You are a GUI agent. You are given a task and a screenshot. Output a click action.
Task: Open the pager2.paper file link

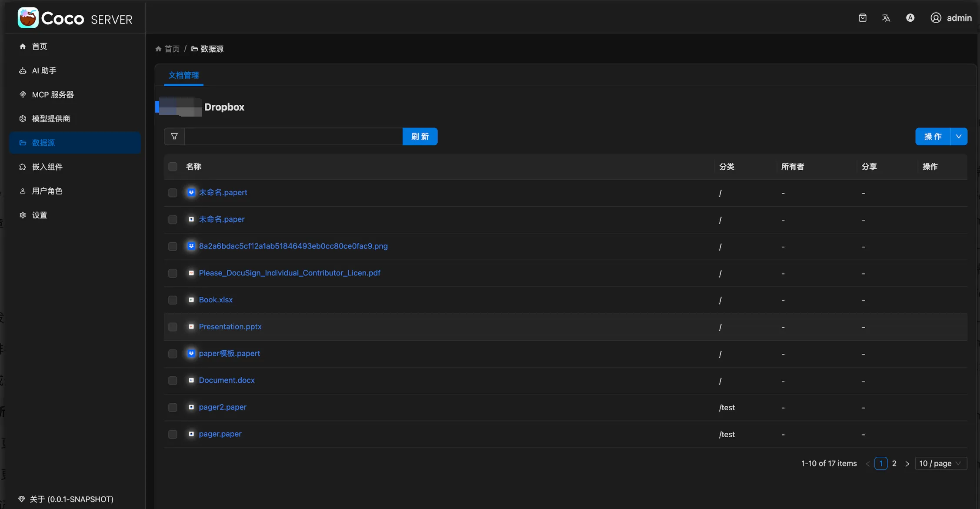point(223,407)
